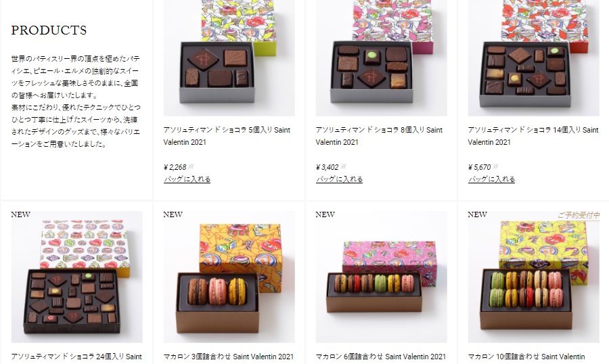Open the 8-piece chocolate box image

pos(382,58)
